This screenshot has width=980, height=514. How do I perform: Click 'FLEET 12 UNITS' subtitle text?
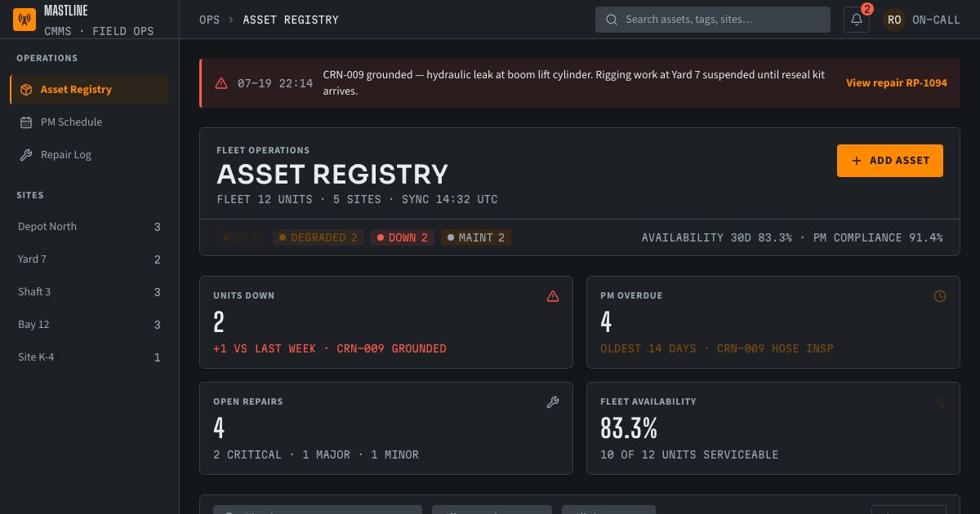point(265,199)
